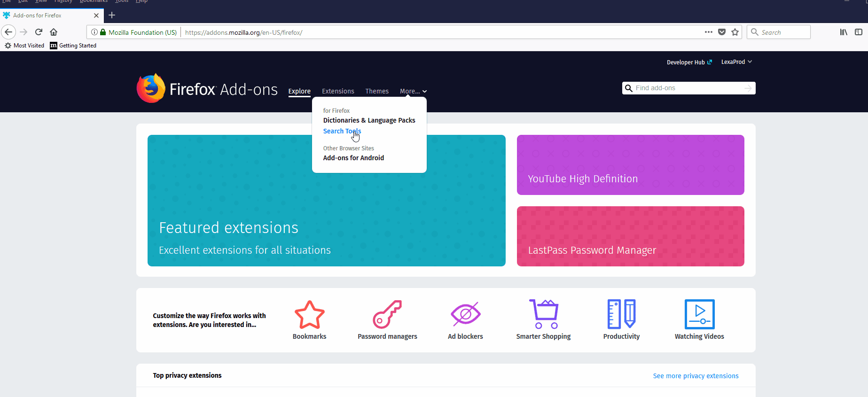Submit add-on search with arrow button
This screenshot has width=868, height=397.
click(748, 88)
